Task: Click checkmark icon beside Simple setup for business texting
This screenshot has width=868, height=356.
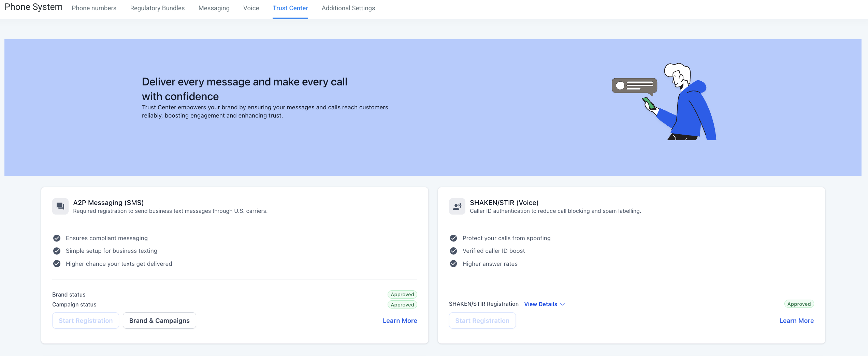Action: tap(57, 251)
